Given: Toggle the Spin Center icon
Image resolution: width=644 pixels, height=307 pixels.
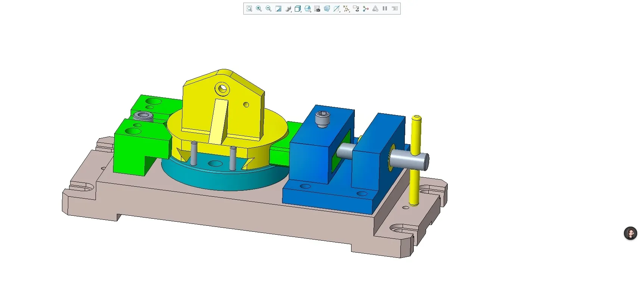Looking at the screenshot, I should point(366,9).
